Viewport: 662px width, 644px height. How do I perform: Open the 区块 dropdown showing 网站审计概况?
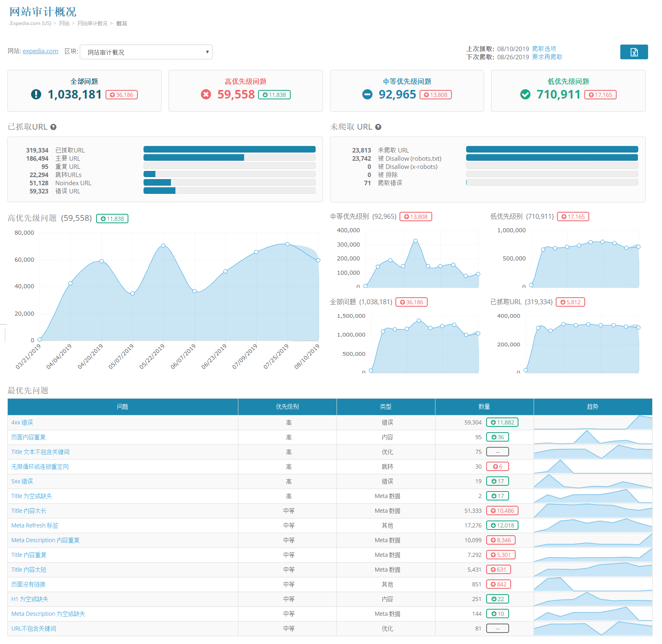[146, 52]
